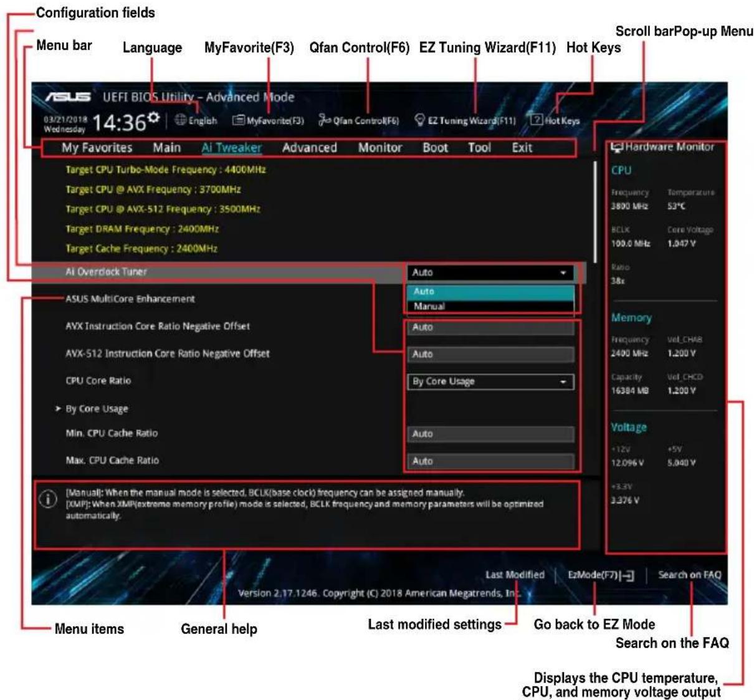Click the EzMode exit arrow icon
Viewport: 754px width, 700px height.
pyautogui.click(x=628, y=575)
